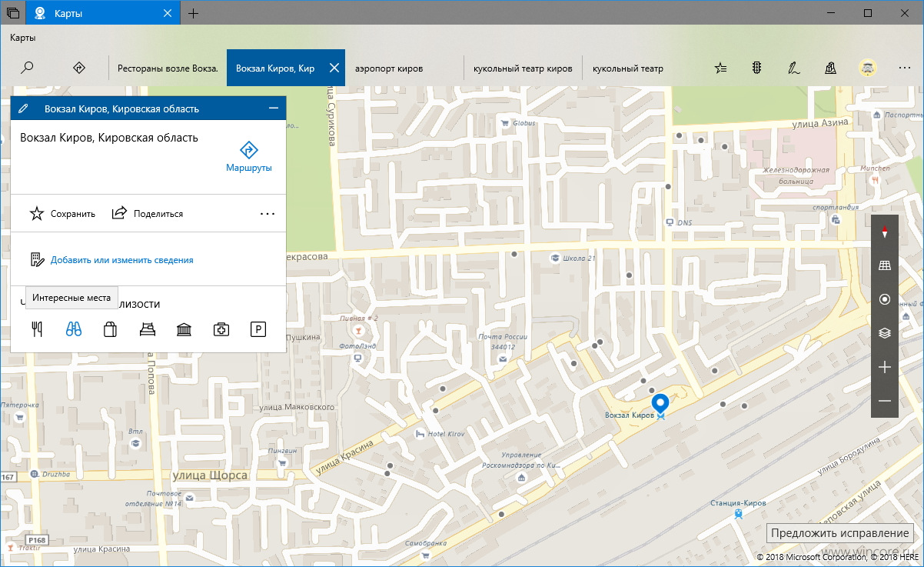Screen dimensions: 924x567
Task: Open a new tab with plus button
Action: (193, 13)
